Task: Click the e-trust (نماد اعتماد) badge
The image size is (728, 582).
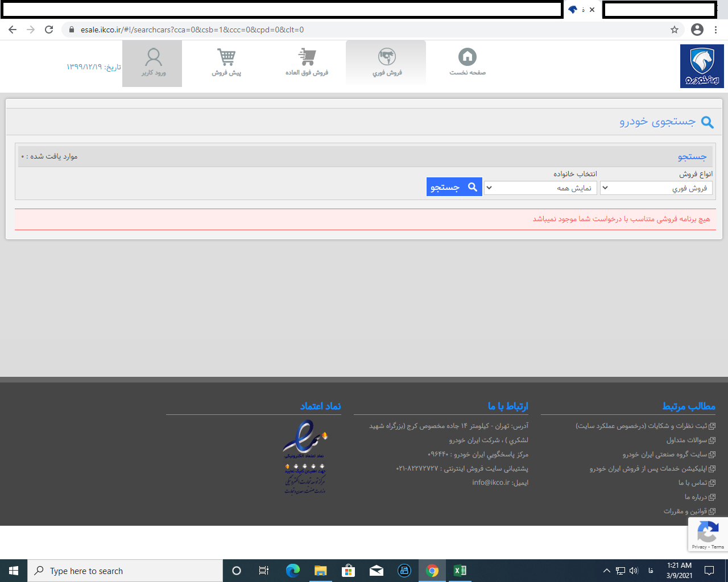Action: pyautogui.click(x=305, y=456)
